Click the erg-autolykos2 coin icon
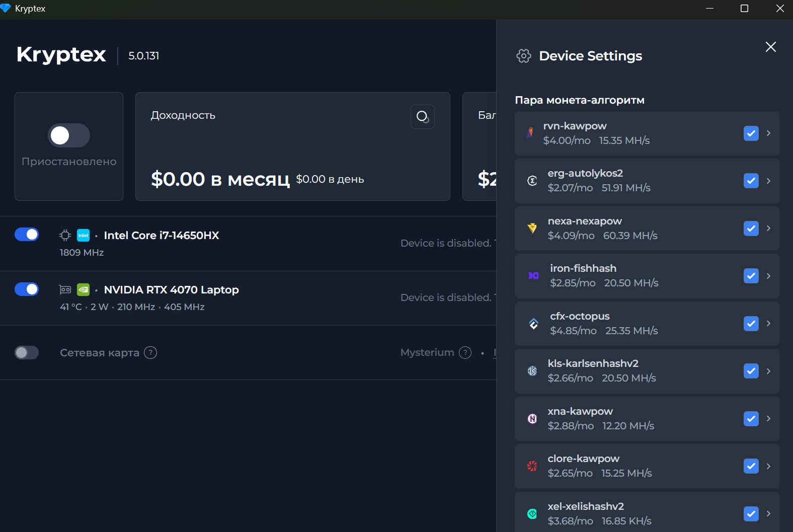The image size is (793, 532). click(532, 181)
